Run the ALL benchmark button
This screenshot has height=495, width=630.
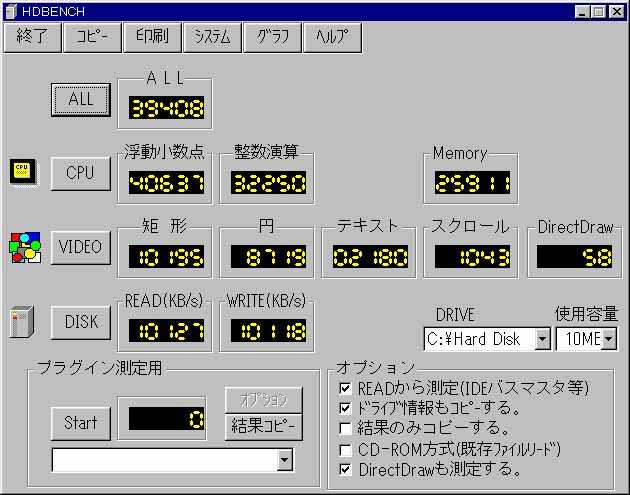tap(81, 100)
